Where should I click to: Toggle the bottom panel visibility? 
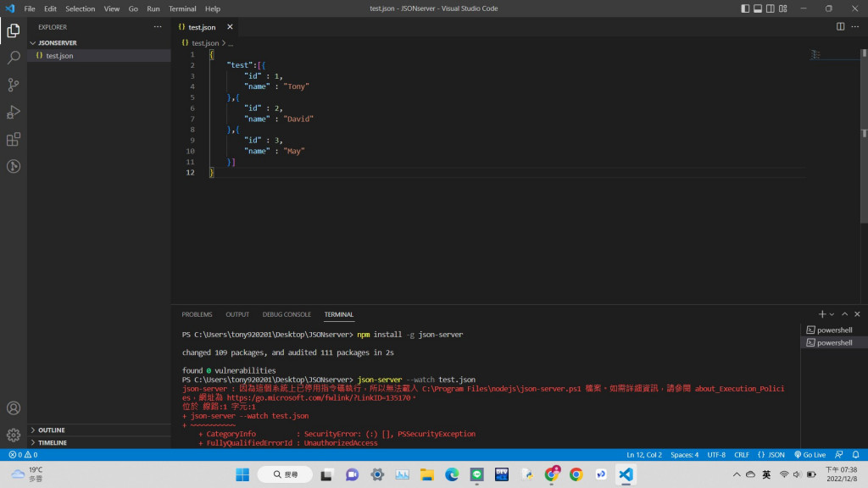click(759, 8)
